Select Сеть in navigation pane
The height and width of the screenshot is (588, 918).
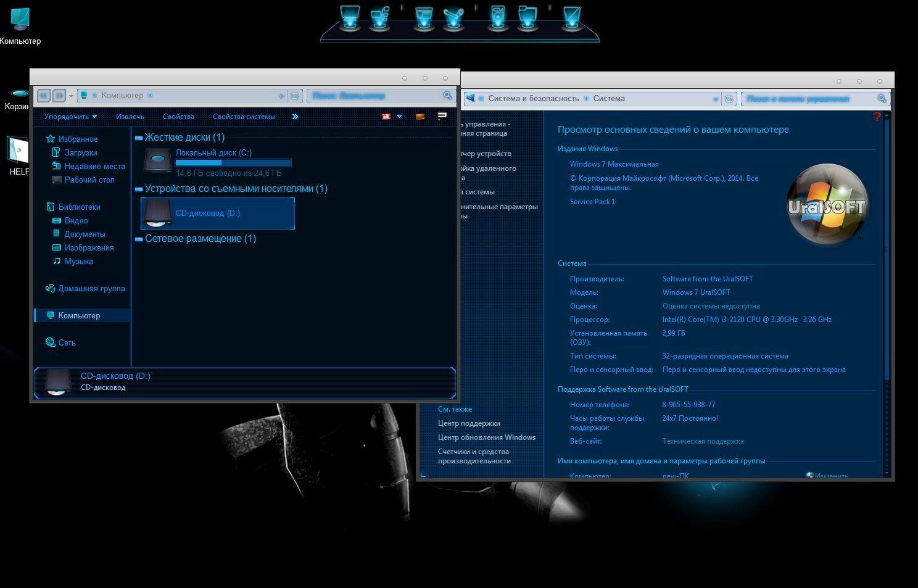coord(60,342)
